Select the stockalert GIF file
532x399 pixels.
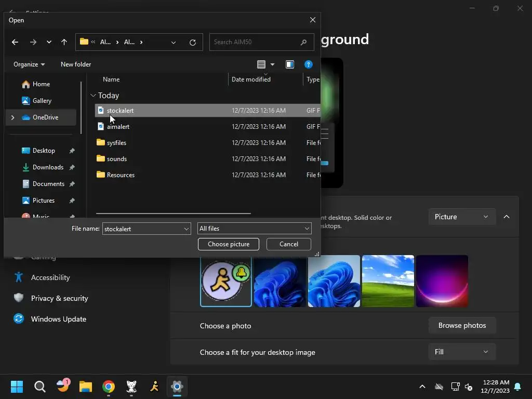pos(208,111)
